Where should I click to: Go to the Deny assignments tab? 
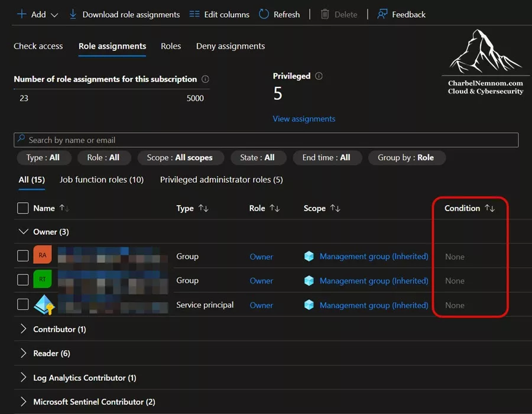(231, 46)
